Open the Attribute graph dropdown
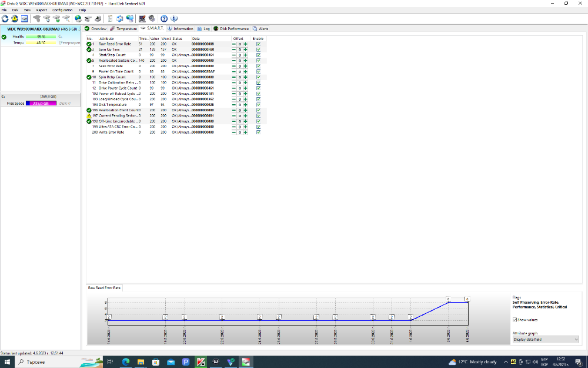588x368 pixels. point(546,340)
